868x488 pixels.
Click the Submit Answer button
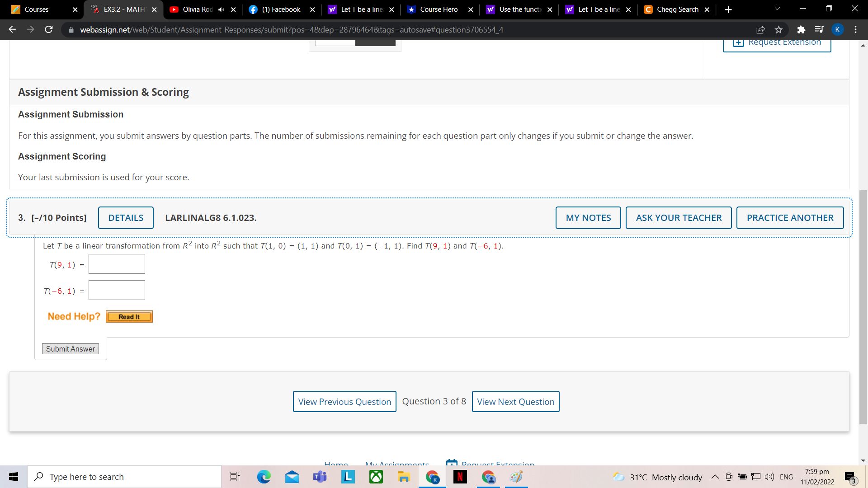pyautogui.click(x=71, y=349)
